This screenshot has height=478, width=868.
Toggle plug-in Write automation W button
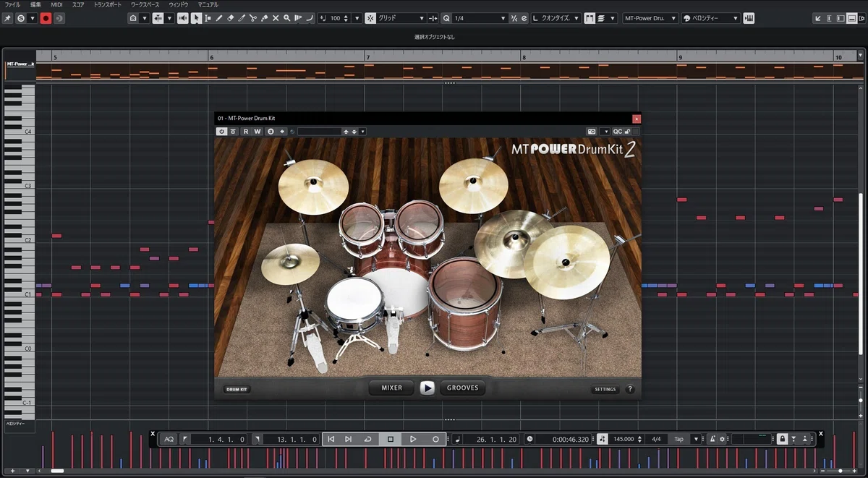[257, 132]
